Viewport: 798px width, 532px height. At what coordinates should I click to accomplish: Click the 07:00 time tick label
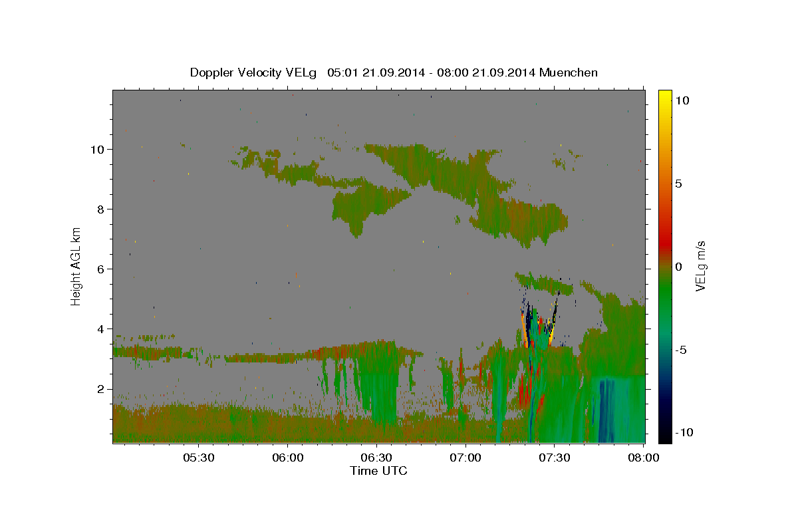pos(466,458)
